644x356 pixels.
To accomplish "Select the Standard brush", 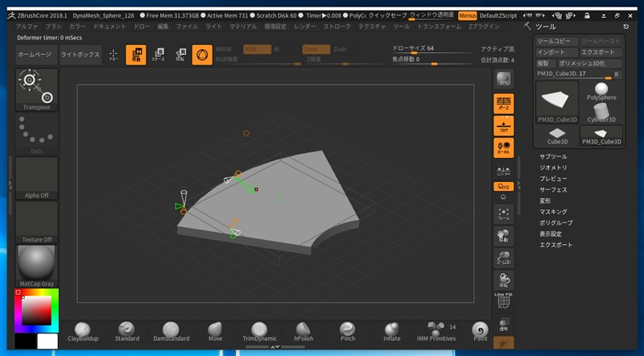I will click(127, 332).
